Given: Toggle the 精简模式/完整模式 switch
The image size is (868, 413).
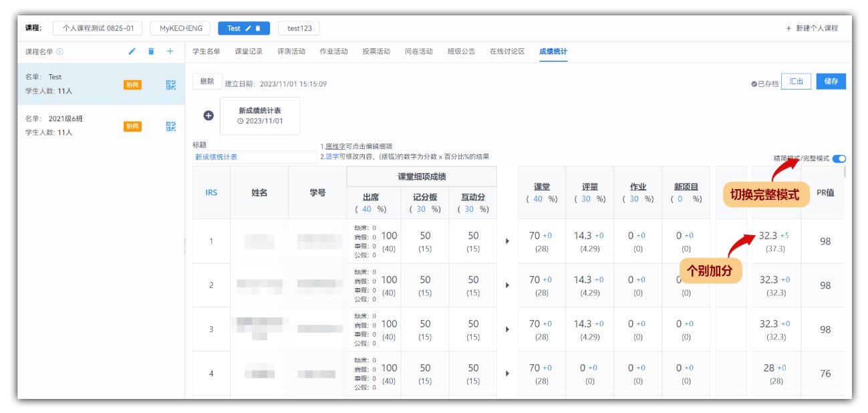Looking at the screenshot, I should [839, 159].
